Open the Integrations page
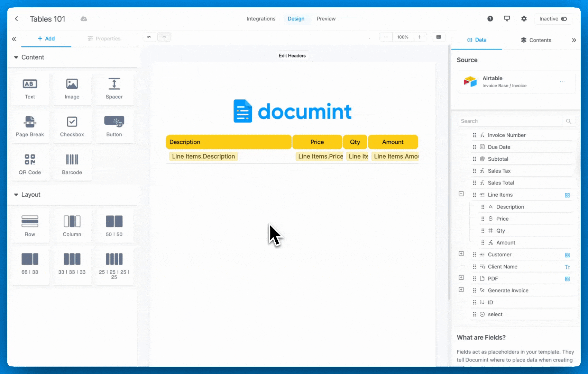The width and height of the screenshot is (588, 374). pos(261,19)
